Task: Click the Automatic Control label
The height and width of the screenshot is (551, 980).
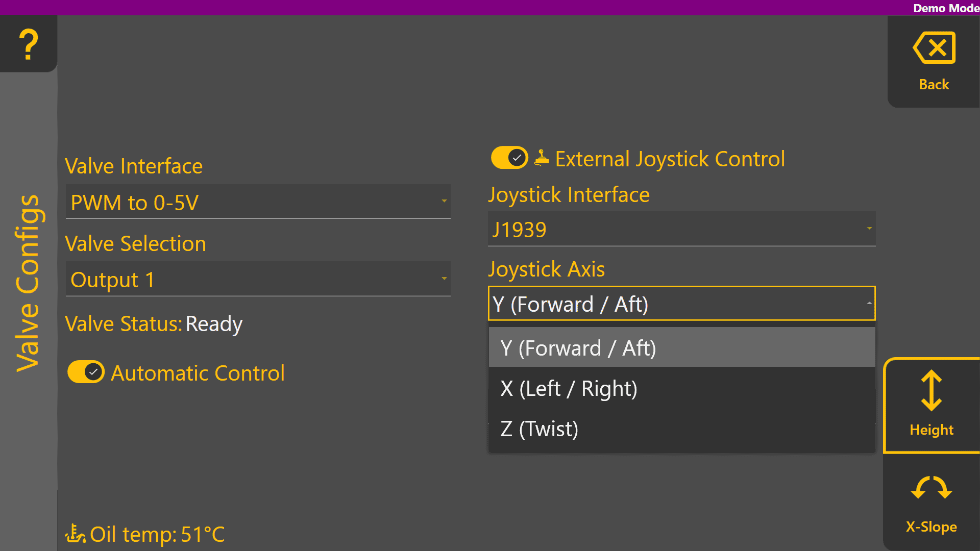Action: [198, 373]
